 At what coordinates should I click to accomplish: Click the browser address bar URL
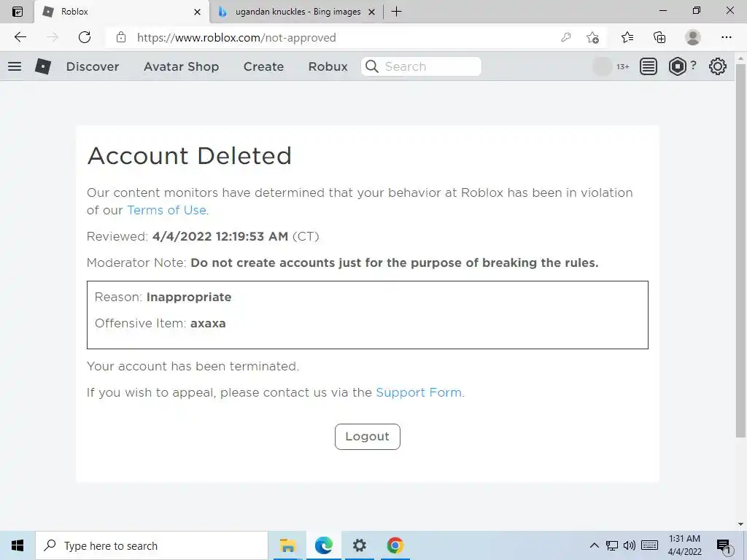pyautogui.click(x=237, y=37)
